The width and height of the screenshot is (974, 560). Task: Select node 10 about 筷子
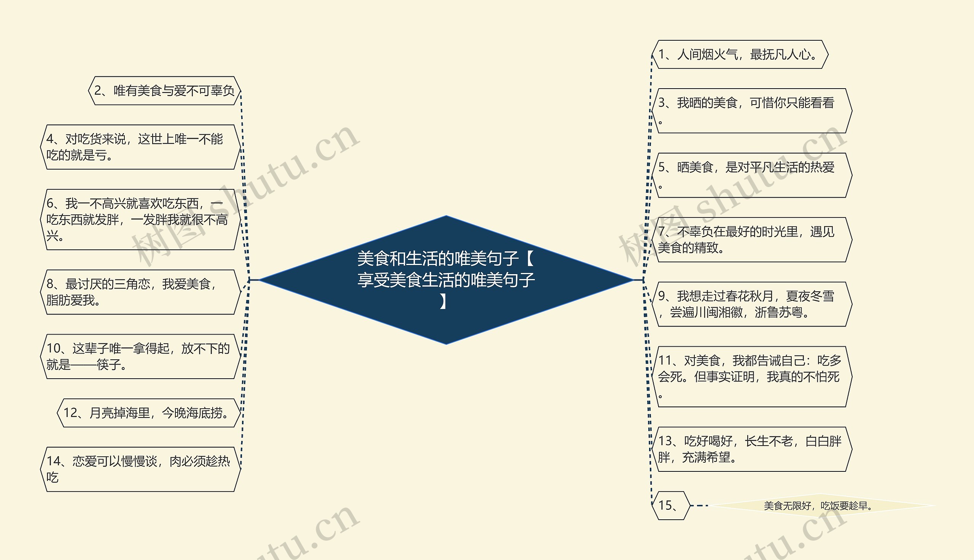(140, 357)
